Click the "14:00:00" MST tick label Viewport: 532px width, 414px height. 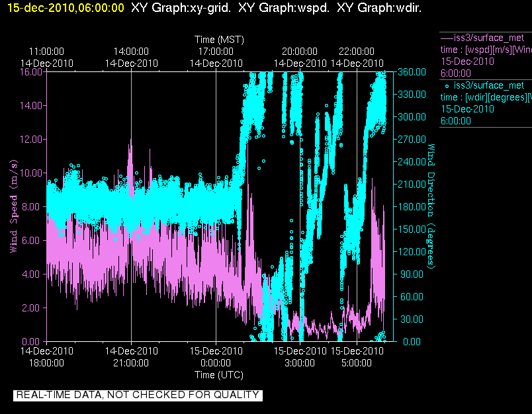coord(131,52)
